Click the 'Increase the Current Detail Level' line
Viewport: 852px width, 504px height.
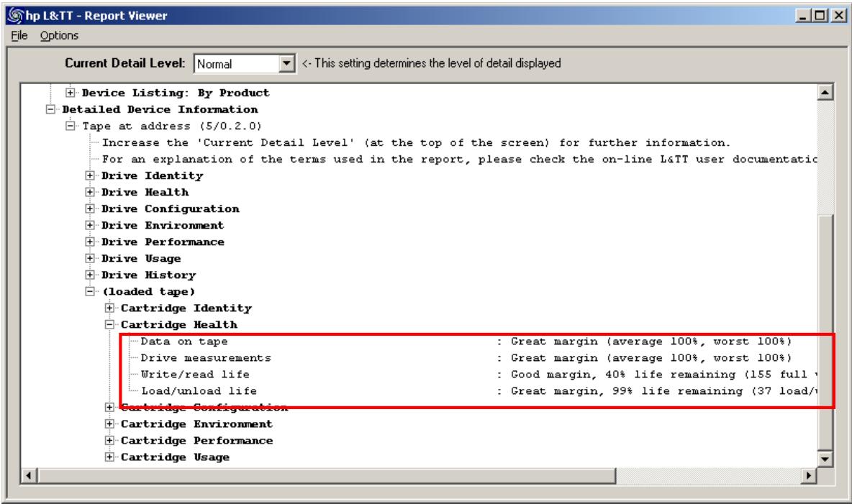click(416, 142)
